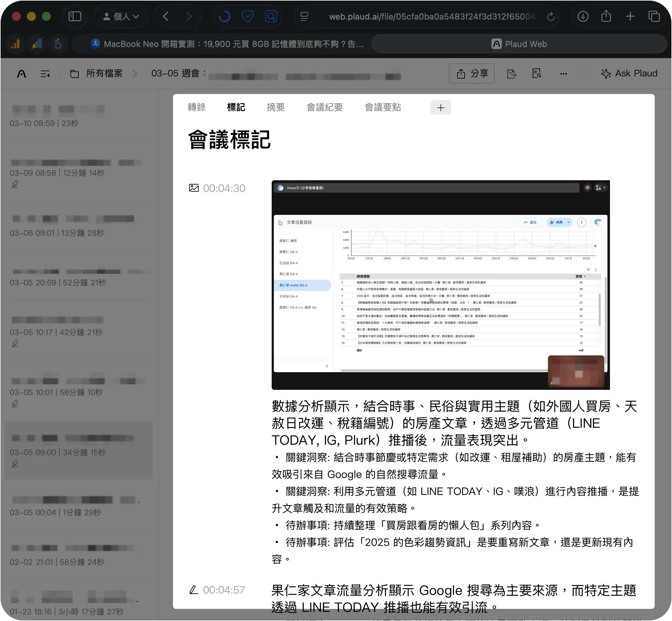Image resolution: width=672 pixels, height=621 pixels.
Task: Open the 03-10 08:59 recording
Action: [79, 116]
